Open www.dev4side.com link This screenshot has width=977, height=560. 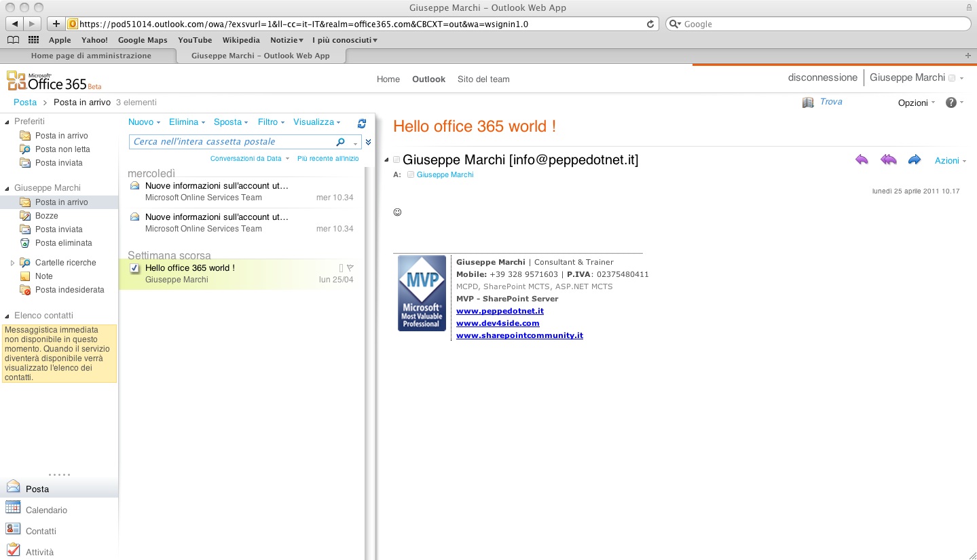(498, 323)
